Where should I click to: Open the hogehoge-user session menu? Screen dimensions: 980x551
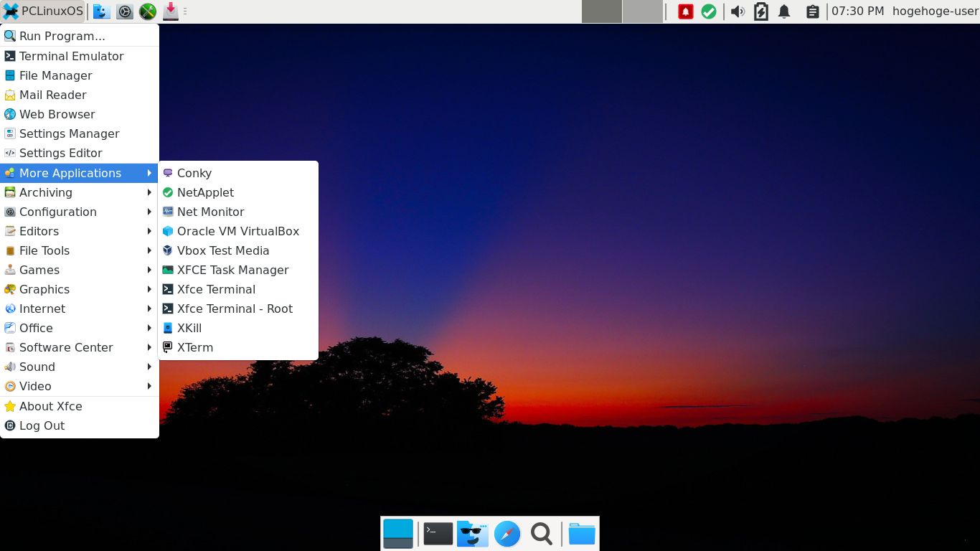pos(935,11)
